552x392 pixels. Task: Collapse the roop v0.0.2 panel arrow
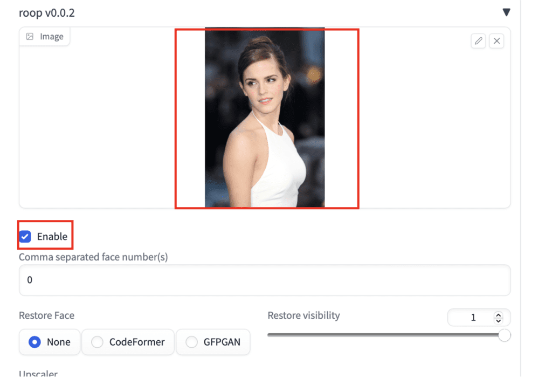click(x=506, y=12)
